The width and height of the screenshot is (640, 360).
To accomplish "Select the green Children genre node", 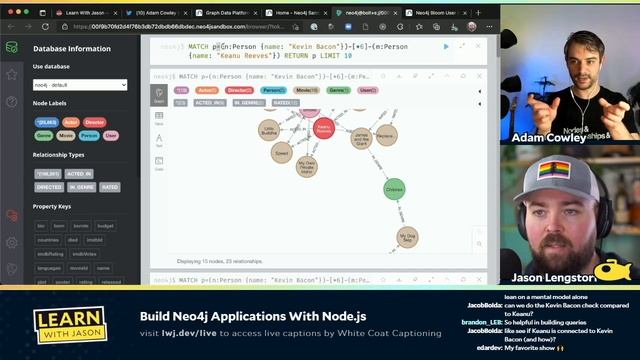I will (x=394, y=189).
